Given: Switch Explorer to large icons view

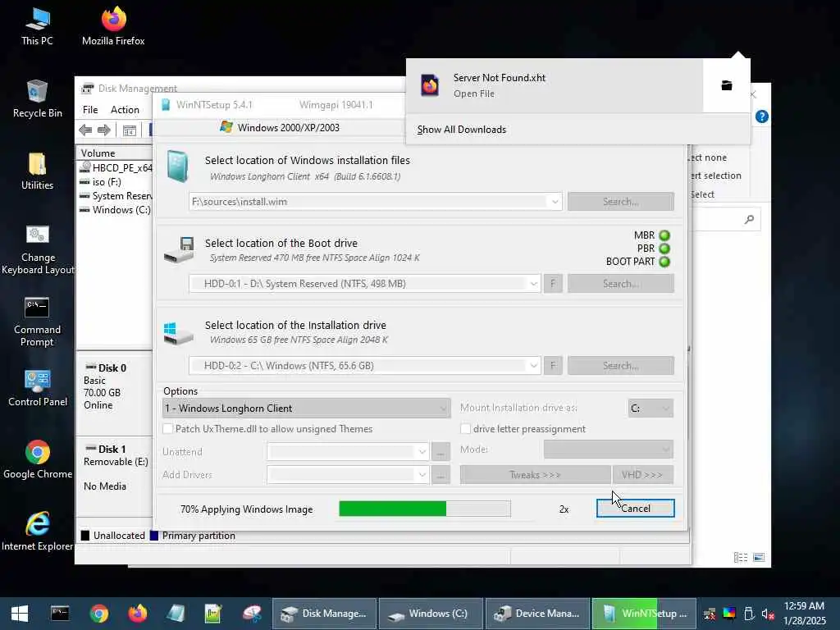Looking at the screenshot, I should tap(759, 557).
